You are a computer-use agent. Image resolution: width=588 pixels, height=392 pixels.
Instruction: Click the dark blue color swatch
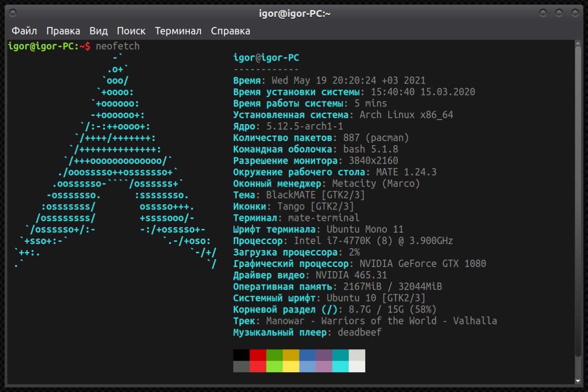click(x=308, y=355)
